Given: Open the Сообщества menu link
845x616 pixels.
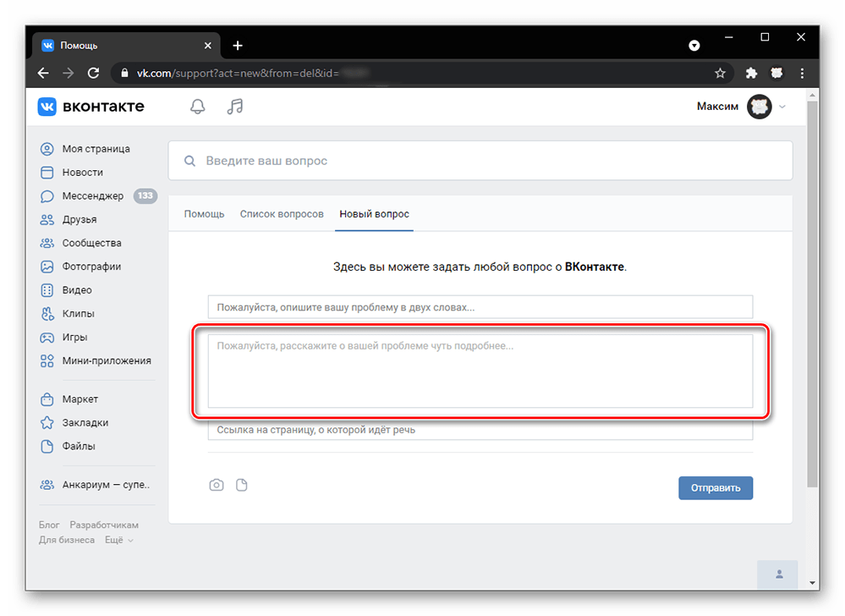Looking at the screenshot, I should 91,243.
